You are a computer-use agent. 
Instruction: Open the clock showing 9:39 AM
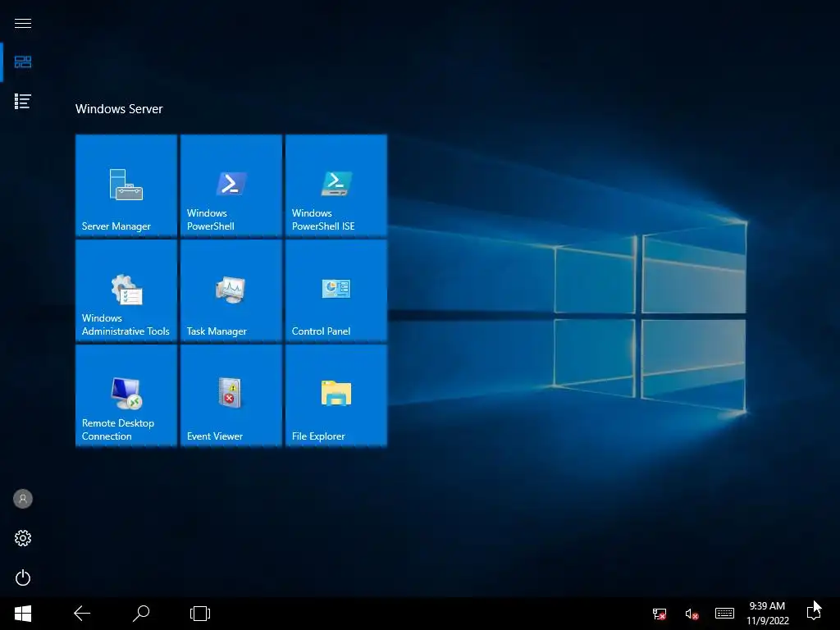point(767,614)
